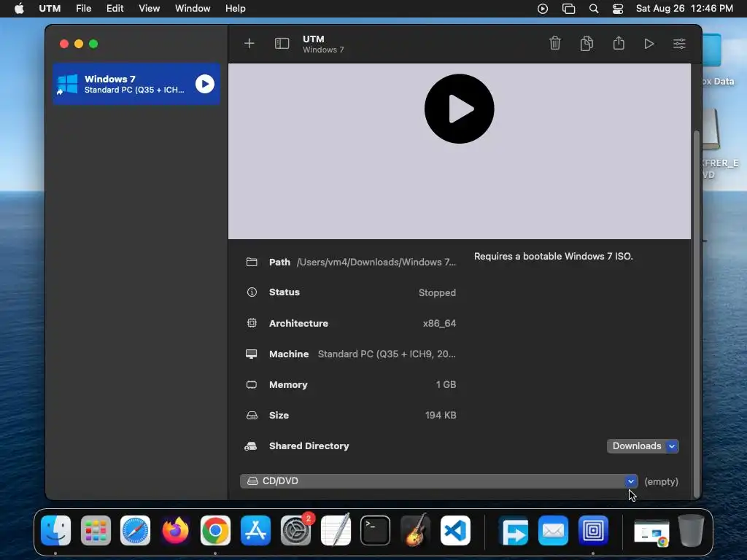Open Finder from the Dock

click(55, 531)
